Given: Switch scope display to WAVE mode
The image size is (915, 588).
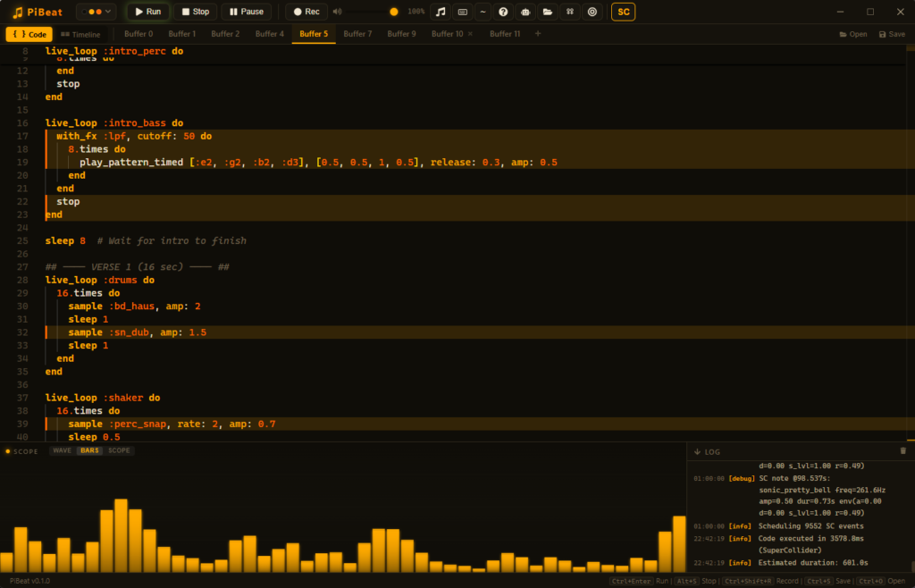Looking at the screenshot, I should point(62,451).
